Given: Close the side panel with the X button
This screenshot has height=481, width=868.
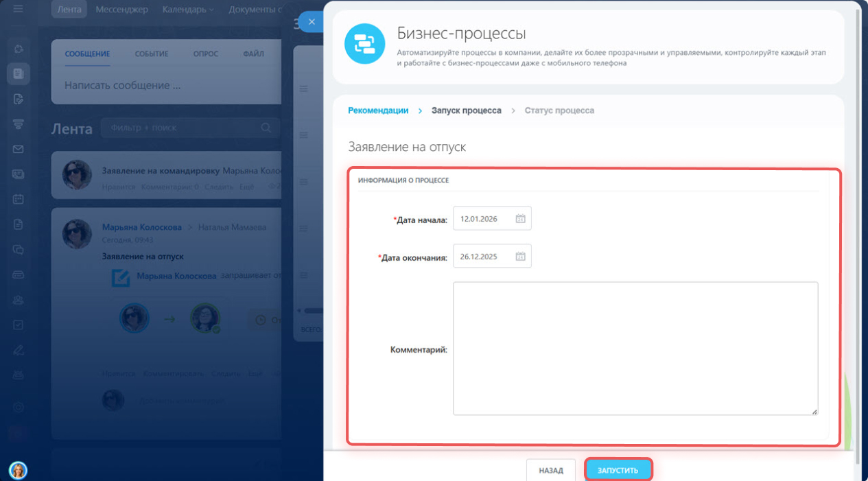Looking at the screenshot, I should coord(312,22).
